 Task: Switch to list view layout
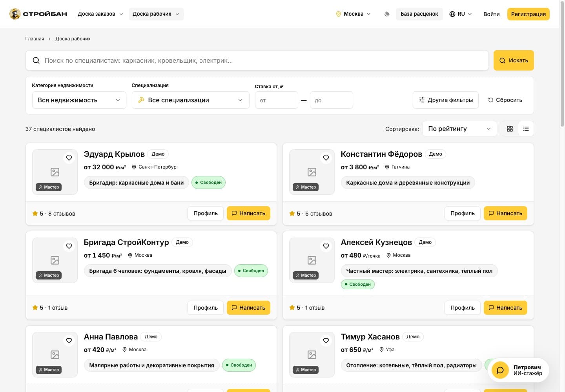[526, 129]
